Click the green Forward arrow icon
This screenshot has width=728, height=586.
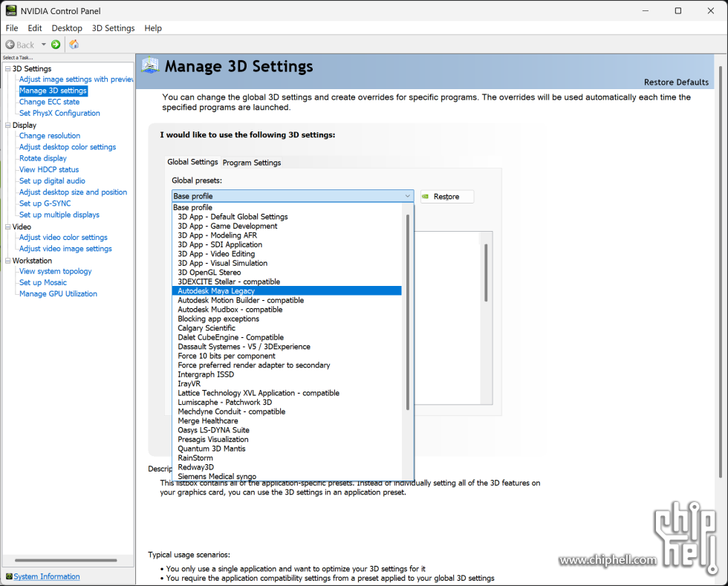(56, 45)
